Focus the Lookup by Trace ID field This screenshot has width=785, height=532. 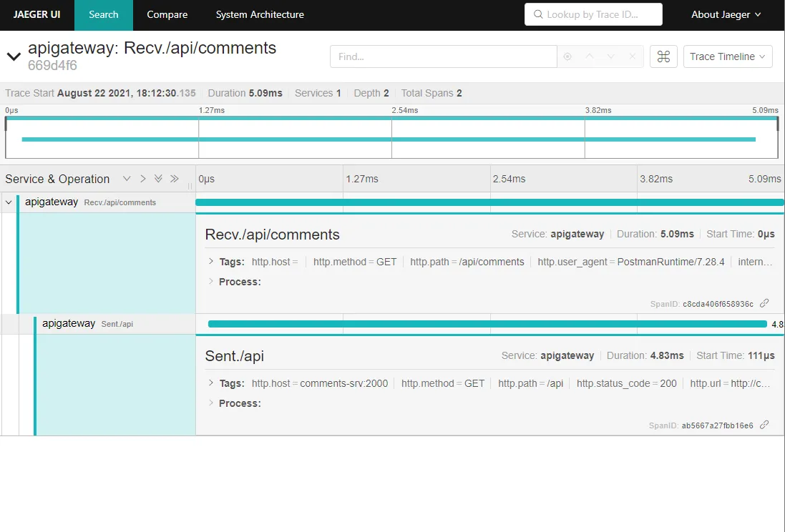[593, 14]
